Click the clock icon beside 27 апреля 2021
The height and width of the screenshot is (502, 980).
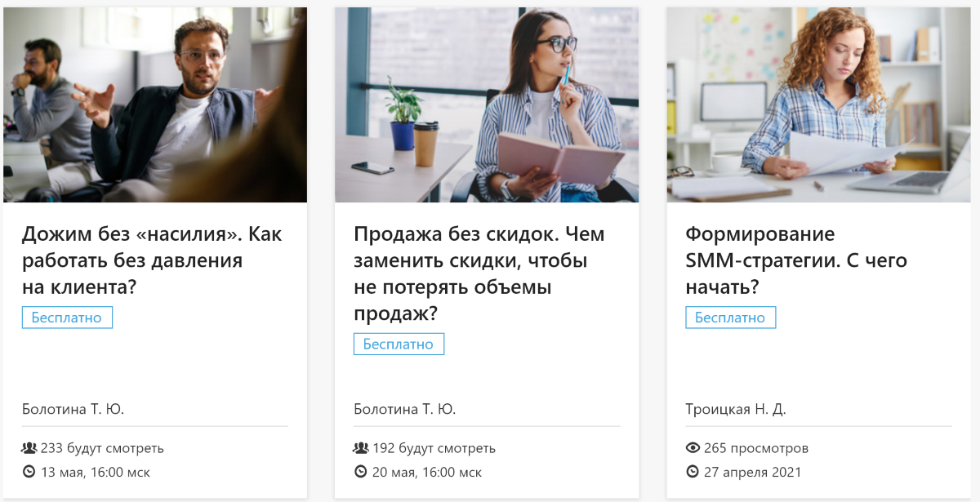pos(693,472)
